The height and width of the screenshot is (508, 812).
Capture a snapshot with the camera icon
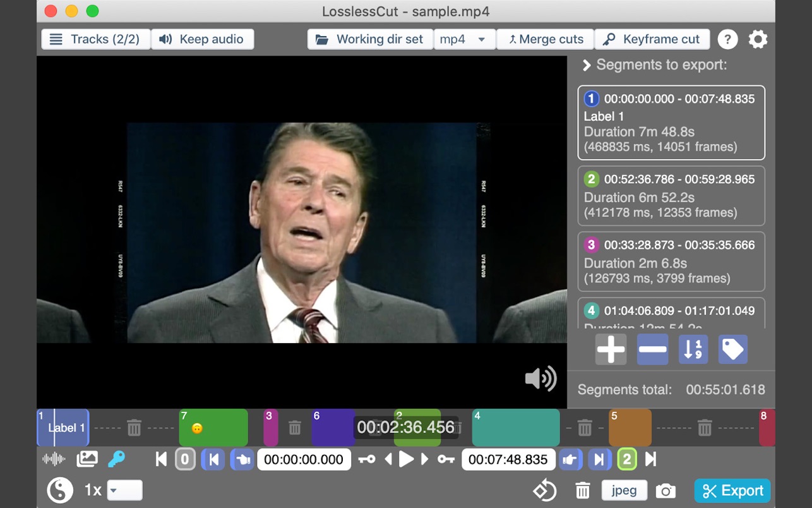coord(666,491)
